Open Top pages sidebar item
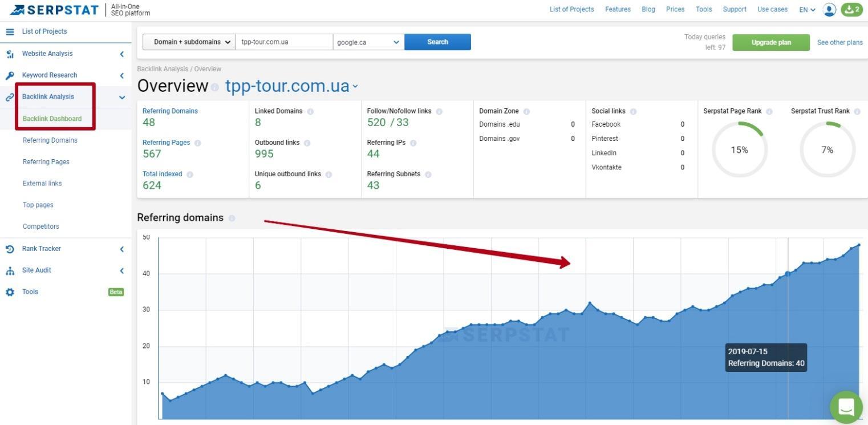 (x=38, y=205)
